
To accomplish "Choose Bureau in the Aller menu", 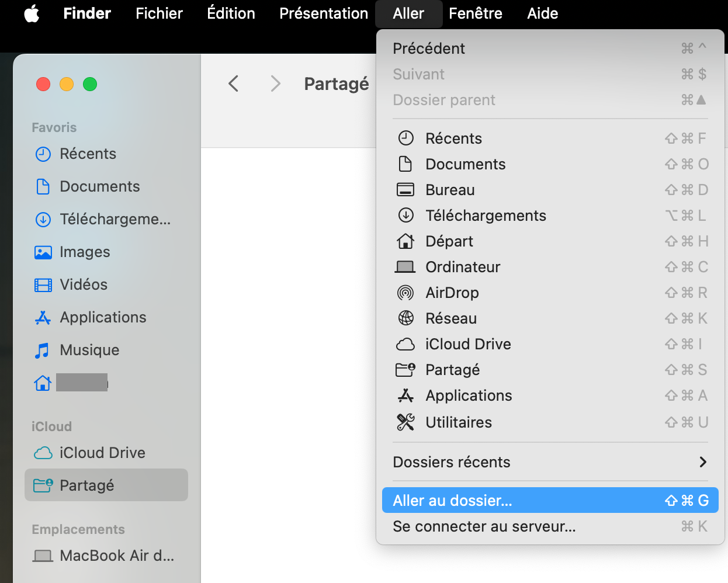I will point(550,190).
